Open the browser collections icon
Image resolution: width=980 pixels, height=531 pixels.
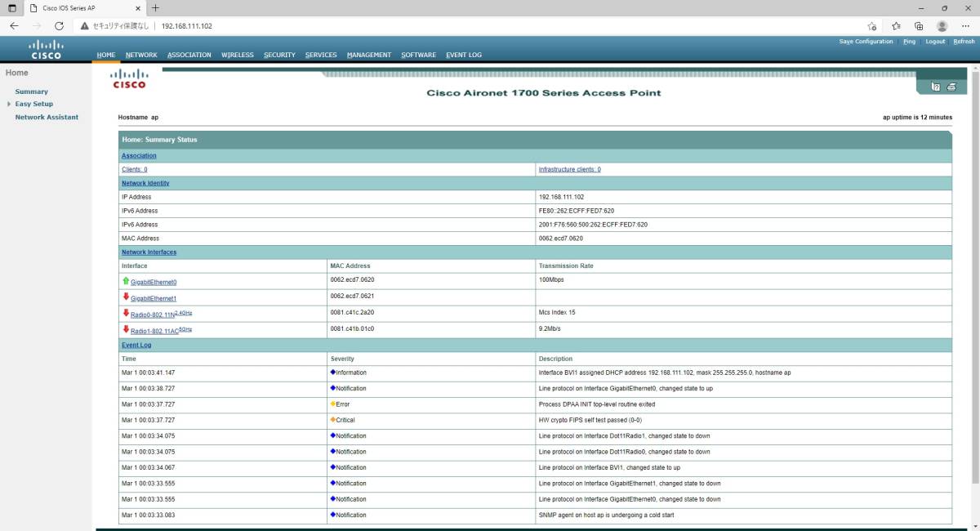click(x=919, y=26)
